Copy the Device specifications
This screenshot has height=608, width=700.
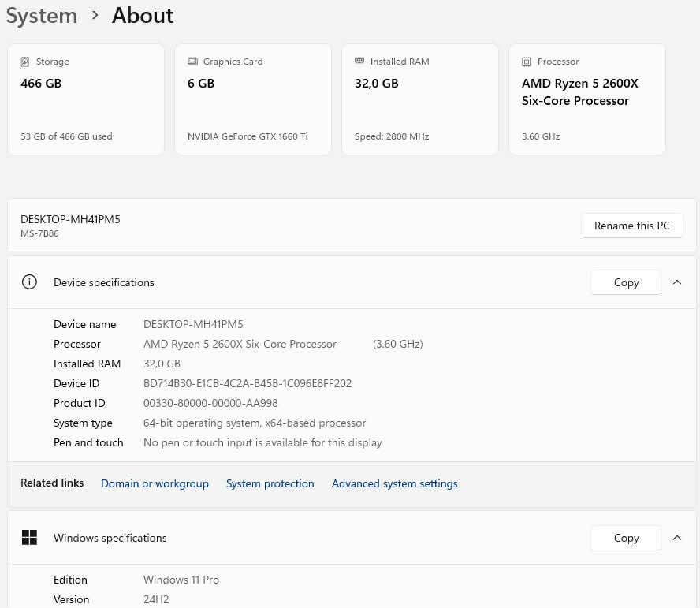coord(626,282)
